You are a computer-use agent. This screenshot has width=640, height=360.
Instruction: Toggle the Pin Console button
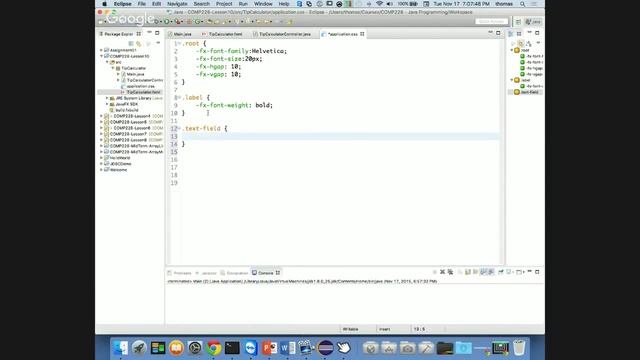click(x=501, y=272)
